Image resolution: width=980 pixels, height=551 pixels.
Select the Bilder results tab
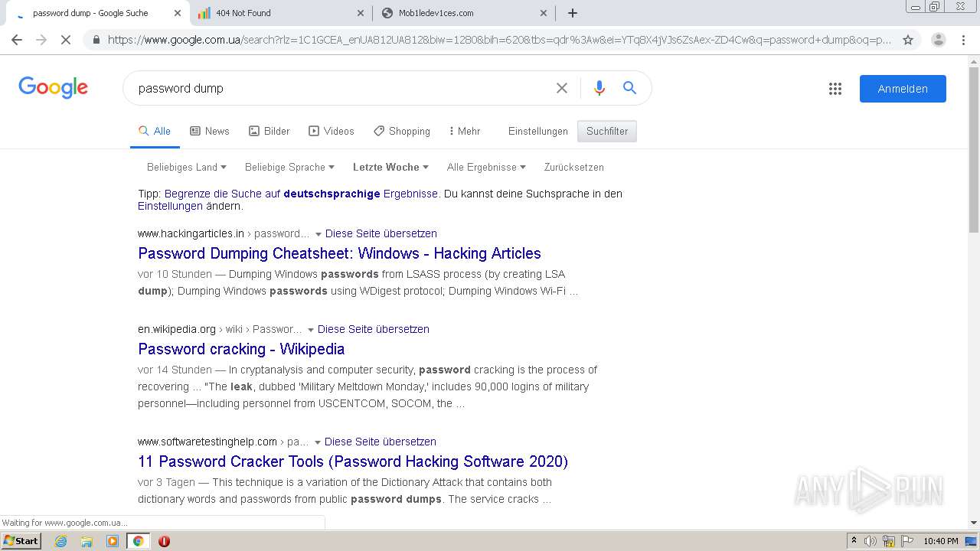click(269, 131)
